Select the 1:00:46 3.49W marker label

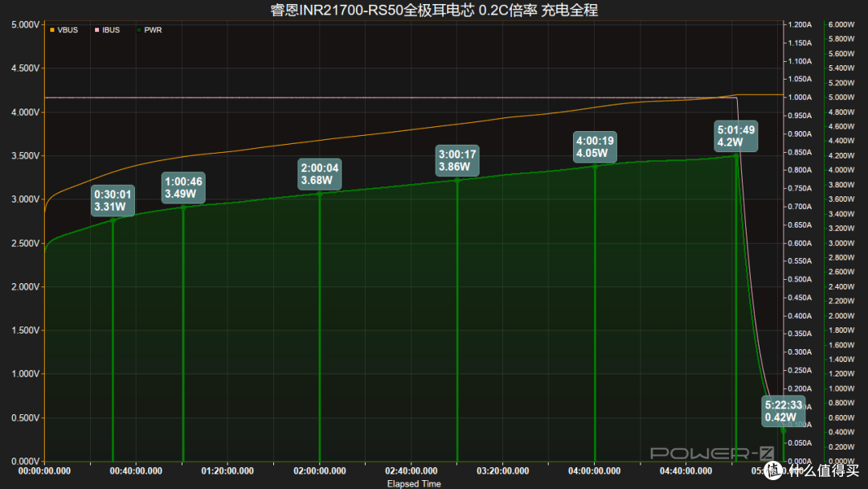coord(184,187)
